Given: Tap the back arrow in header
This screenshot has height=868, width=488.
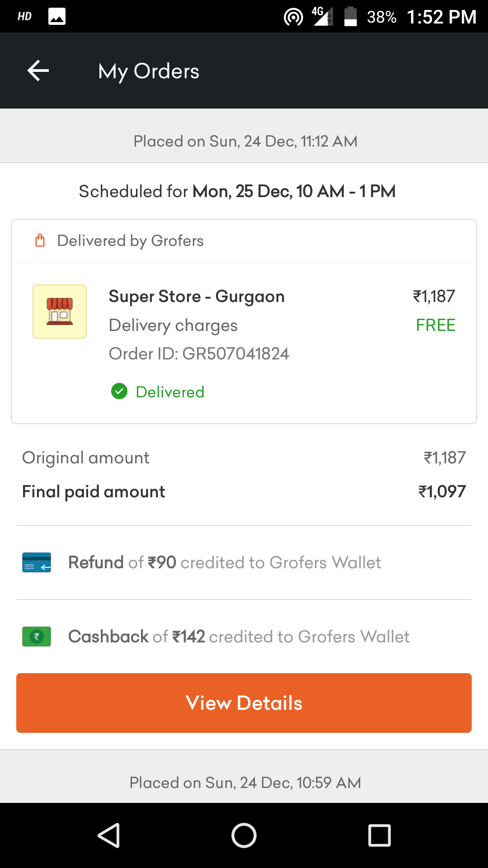Looking at the screenshot, I should (38, 71).
